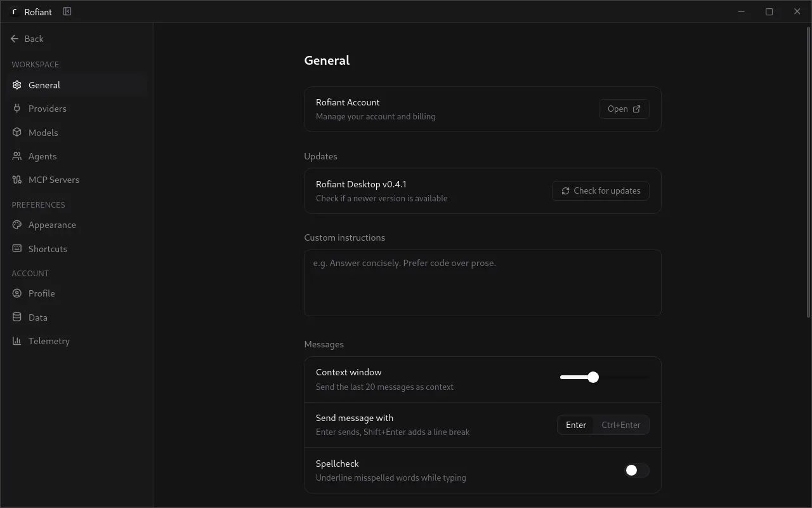Viewport: 812px width, 508px height.
Task: Open the Providers settings page
Action: (77, 109)
